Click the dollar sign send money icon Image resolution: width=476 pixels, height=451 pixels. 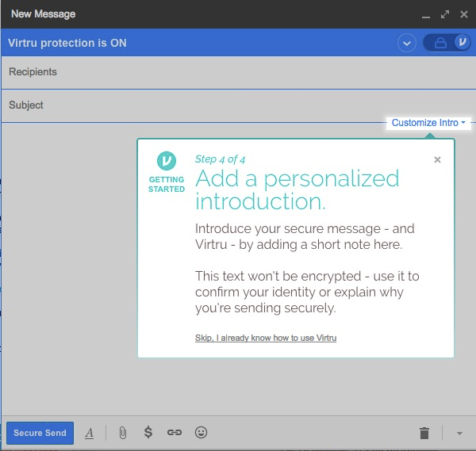click(148, 433)
